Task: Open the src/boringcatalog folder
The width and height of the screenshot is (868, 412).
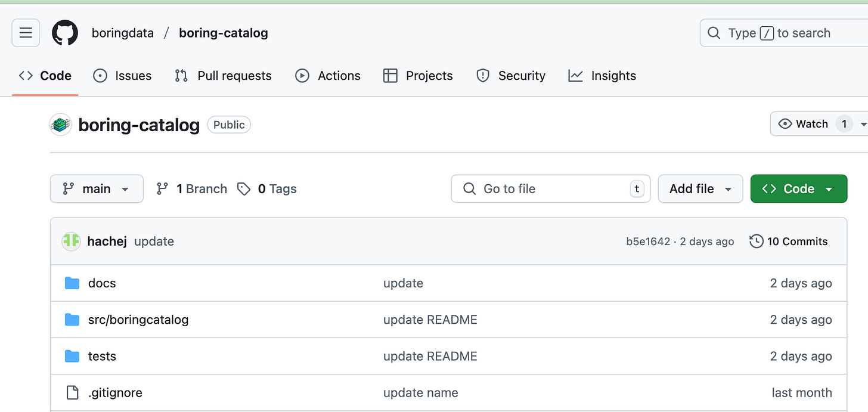Action: point(138,320)
